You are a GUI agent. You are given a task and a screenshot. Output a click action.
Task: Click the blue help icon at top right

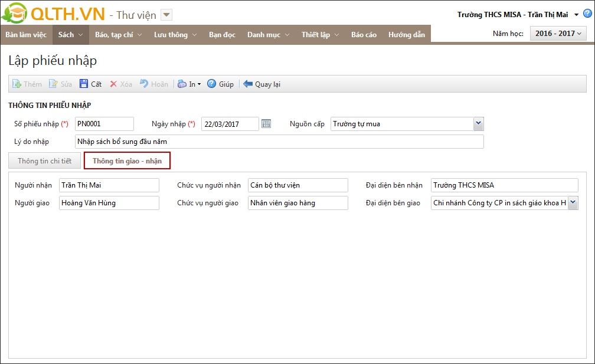587,14
